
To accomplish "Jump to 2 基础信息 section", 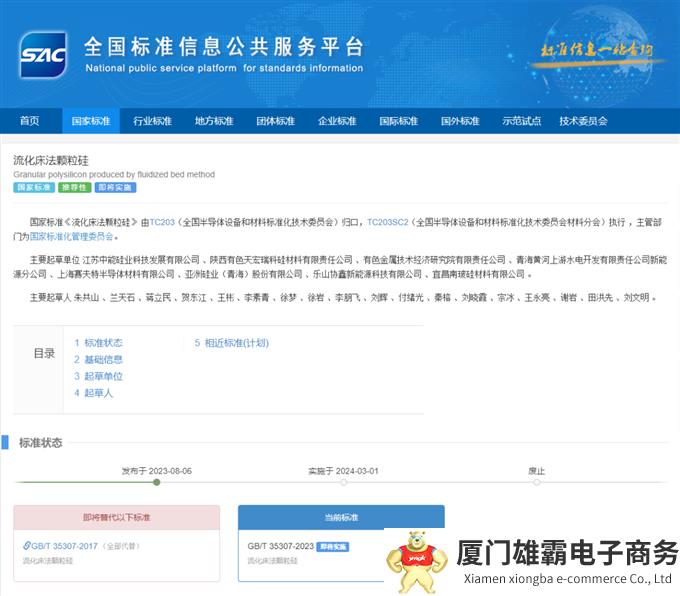I will coord(98,360).
